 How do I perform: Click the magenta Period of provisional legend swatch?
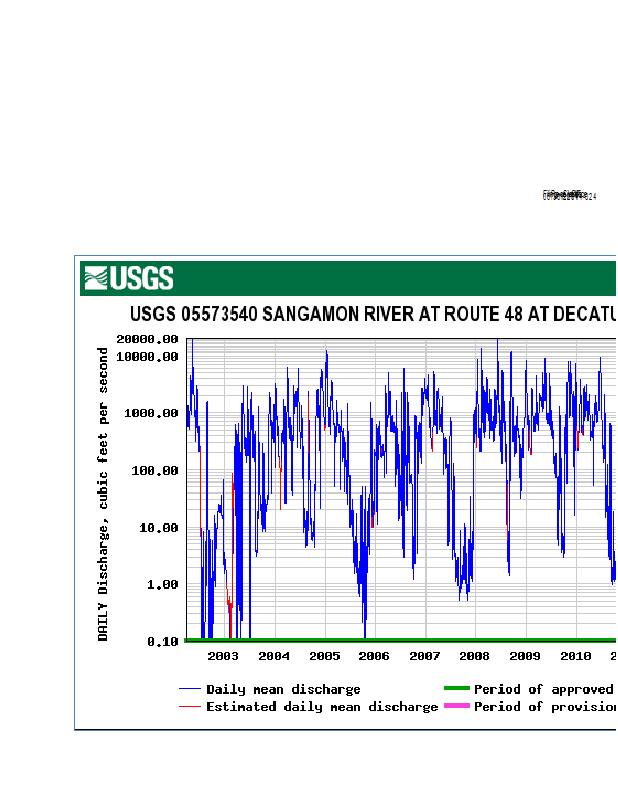[457, 706]
